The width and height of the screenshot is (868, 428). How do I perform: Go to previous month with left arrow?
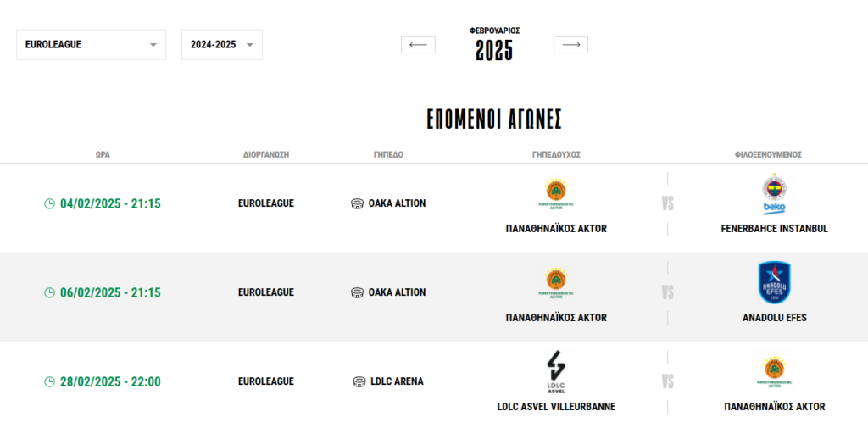[x=418, y=45]
